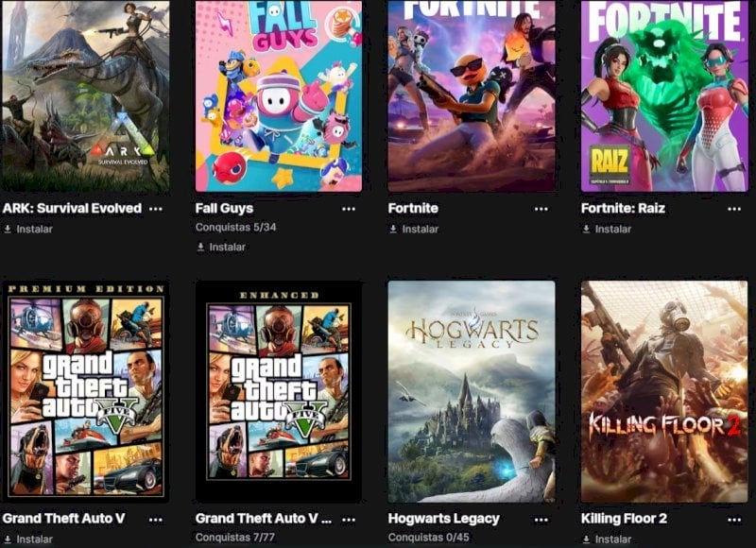
Task: Click Instalar under Fortnite: Raiz
Action: click(607, 229)
